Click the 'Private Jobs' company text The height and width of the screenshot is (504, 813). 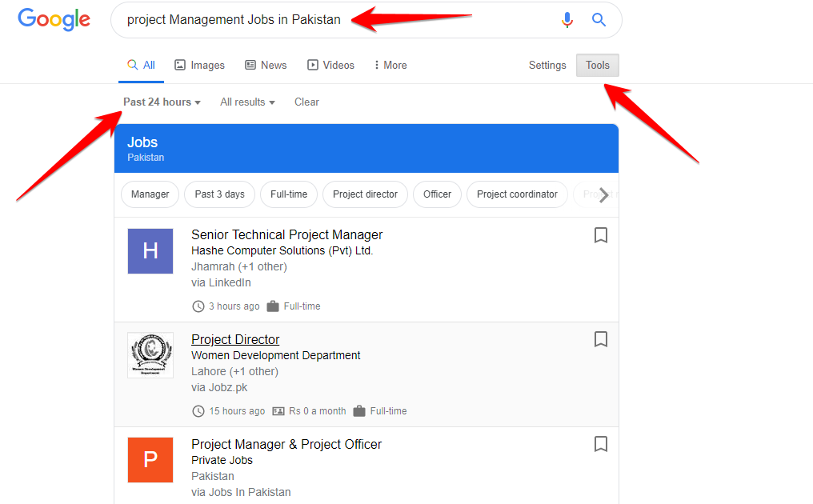click(222, 461)
